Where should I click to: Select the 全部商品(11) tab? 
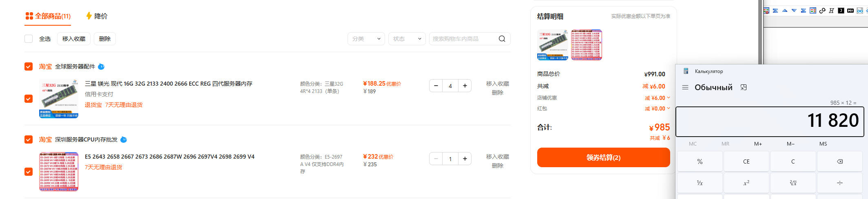(48, 16)
